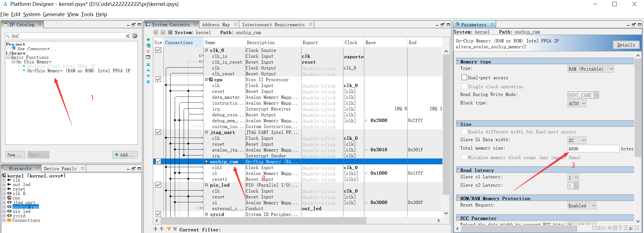Viewport: 644px width, 233px height.
Task: Click the IP Catalog search field
Action: pyautogui.click(x=68, y=36)
